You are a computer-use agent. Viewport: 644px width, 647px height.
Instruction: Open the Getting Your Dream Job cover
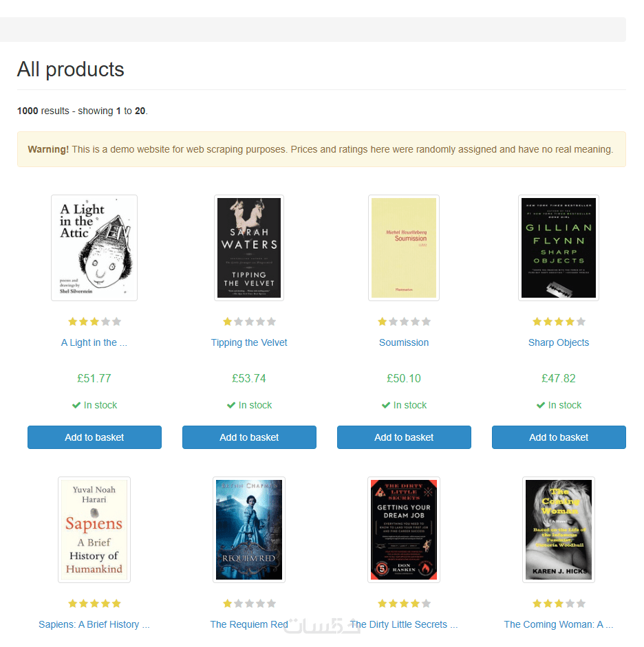404,529
